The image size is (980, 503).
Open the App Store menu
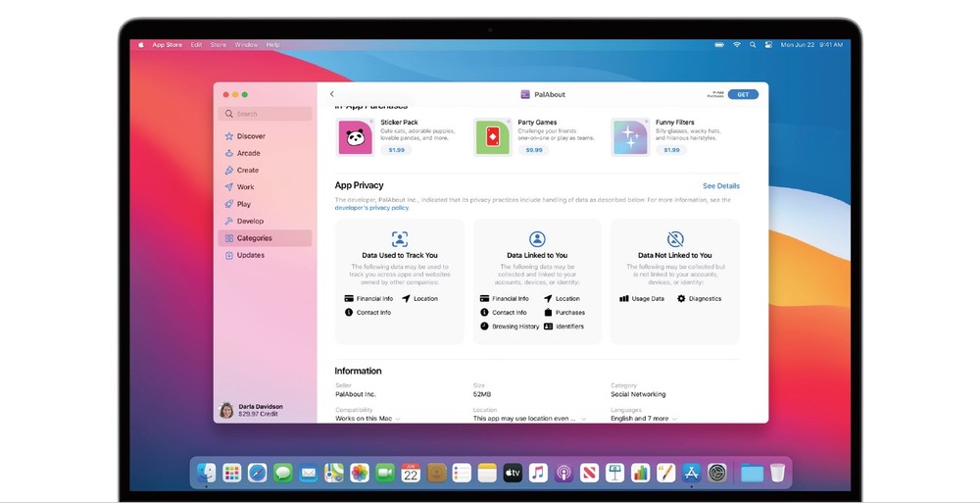[x=167, y=45]
